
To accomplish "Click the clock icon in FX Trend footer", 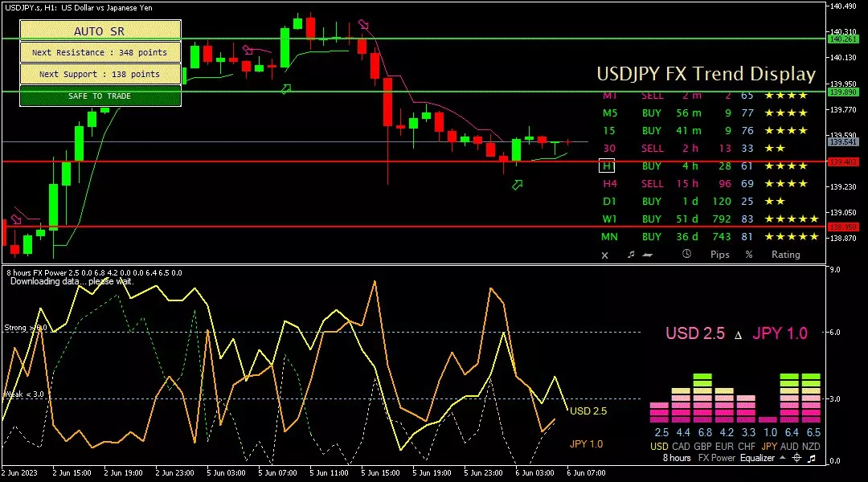I will 686,255.
